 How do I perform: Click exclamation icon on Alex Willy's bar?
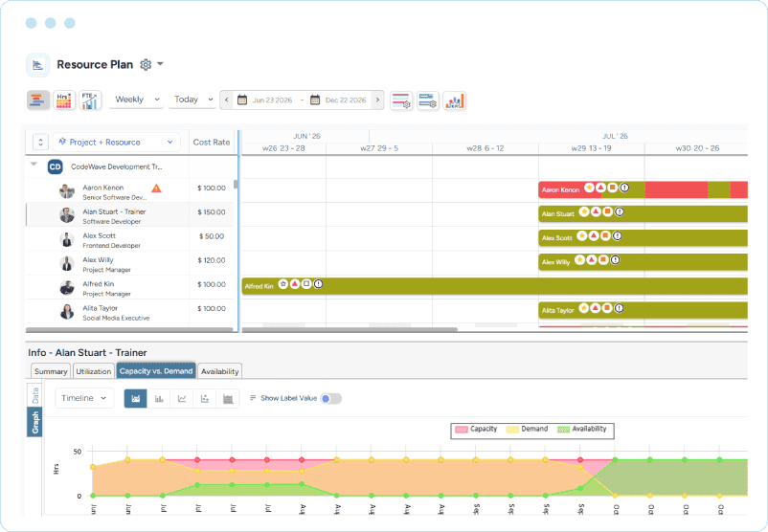click(x=615, y=260)
